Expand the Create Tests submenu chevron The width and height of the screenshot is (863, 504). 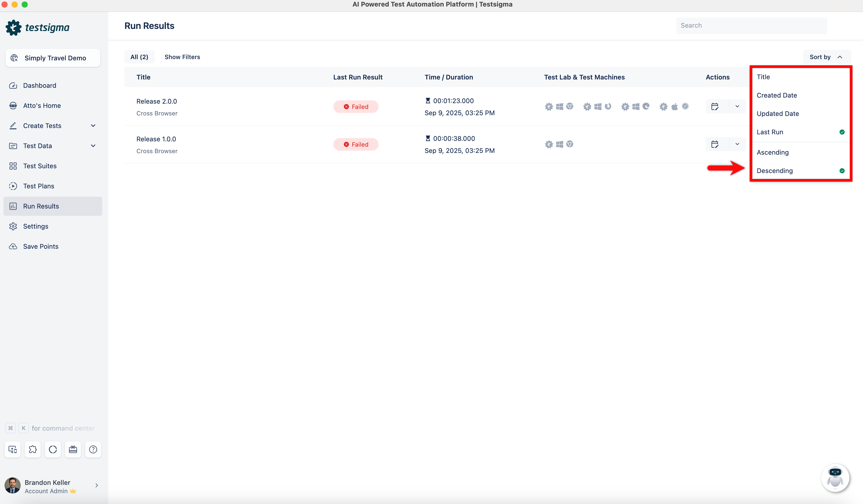click(93, 125)
